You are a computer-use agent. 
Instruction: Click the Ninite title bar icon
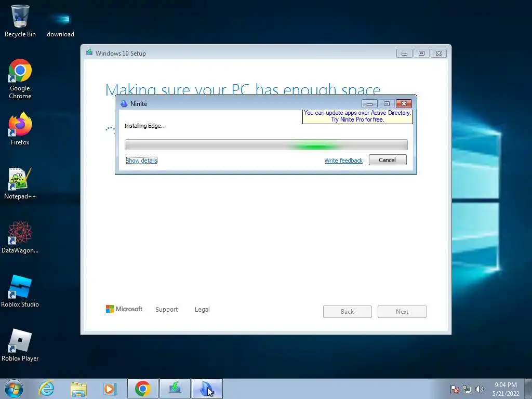pyautogui.click(x=124, y=104)
